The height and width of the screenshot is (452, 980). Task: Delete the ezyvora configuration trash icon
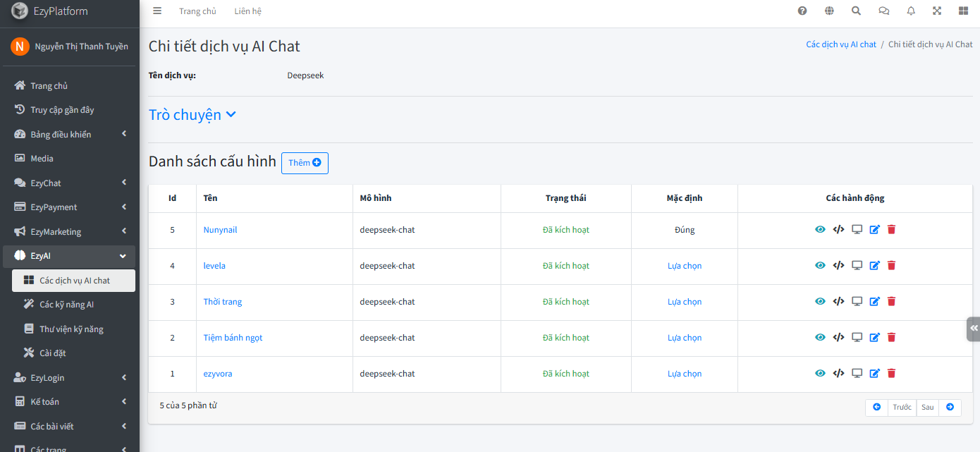click(x=891, y=373)
